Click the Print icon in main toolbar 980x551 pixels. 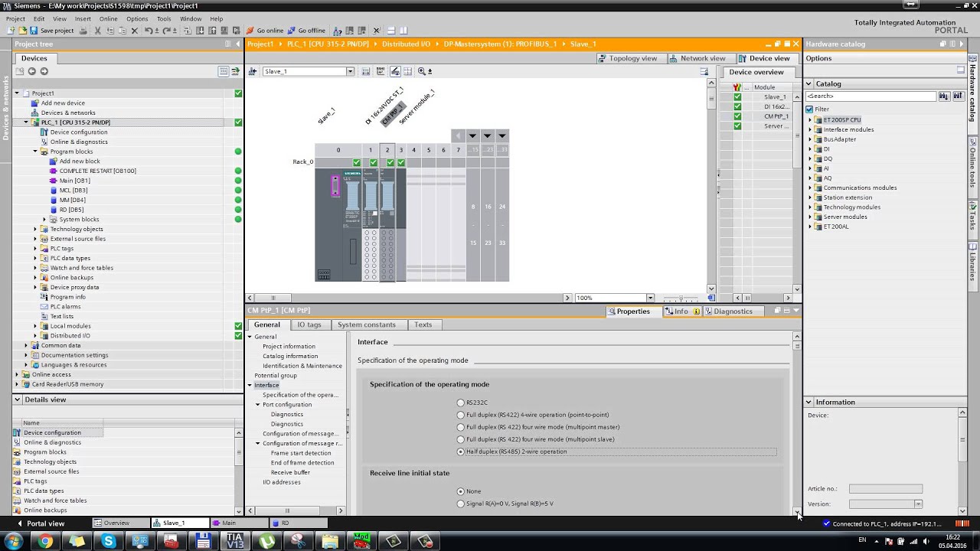pos(83,31)
